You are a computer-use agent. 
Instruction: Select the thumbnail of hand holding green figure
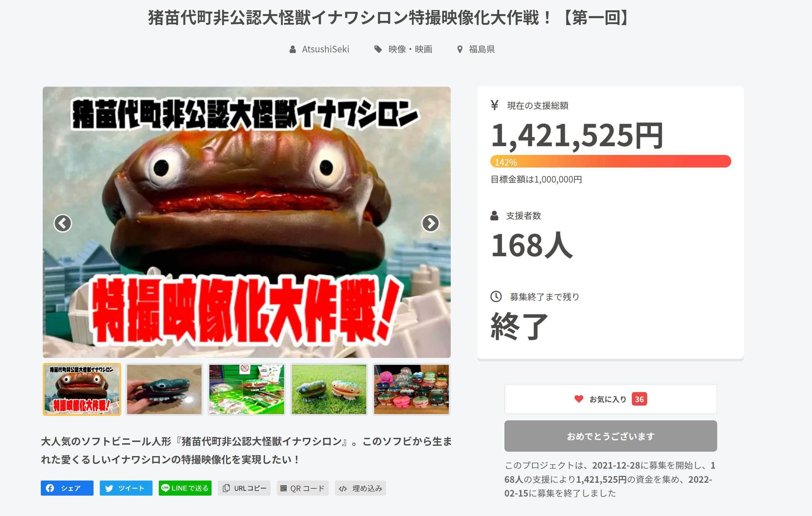point(164,389)
